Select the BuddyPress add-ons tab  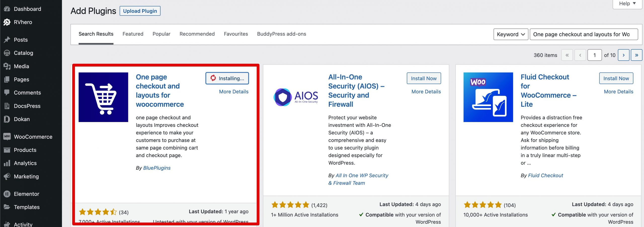[281, 34]
